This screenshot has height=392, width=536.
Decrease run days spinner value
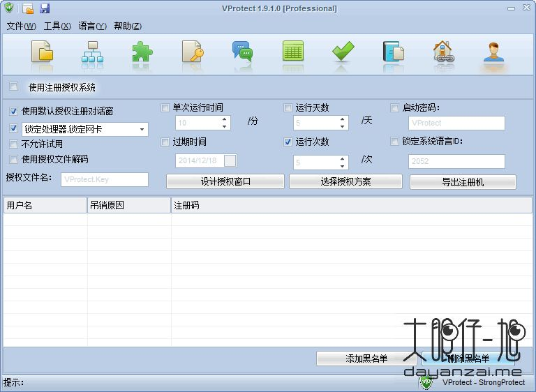pos(342,126)
